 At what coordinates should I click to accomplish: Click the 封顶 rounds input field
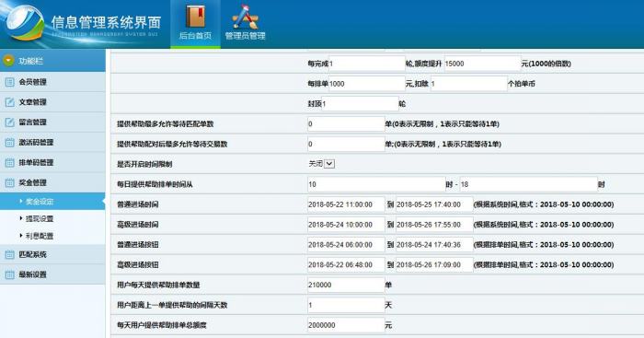[x=360, y=104]
